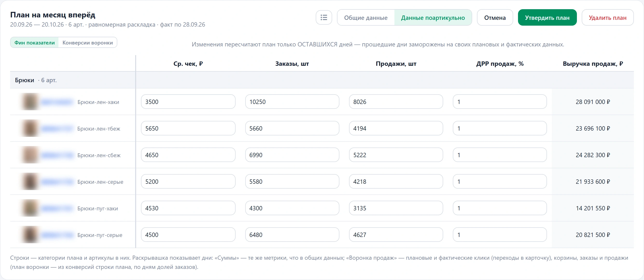The height and width of the screenshot is (280, 644).
Task: Open the Фин показатели tab
Action: coord(35,43)
